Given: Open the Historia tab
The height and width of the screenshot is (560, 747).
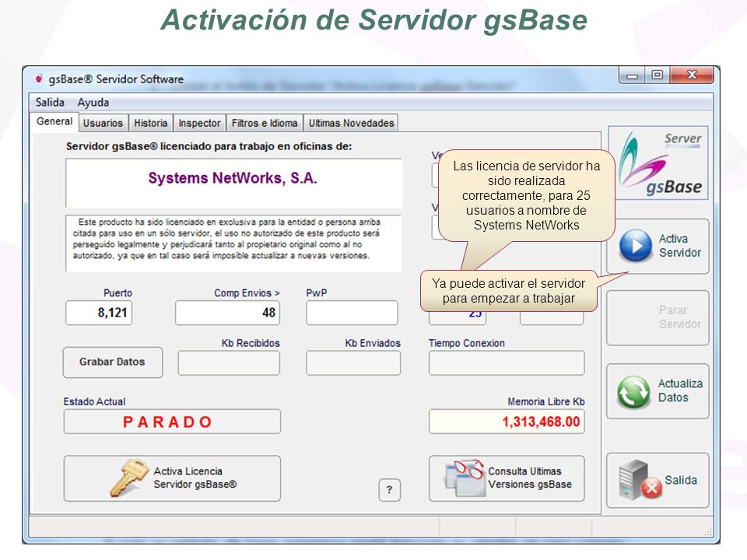Looking at the screenshot, I should click(x=150, y=123).
